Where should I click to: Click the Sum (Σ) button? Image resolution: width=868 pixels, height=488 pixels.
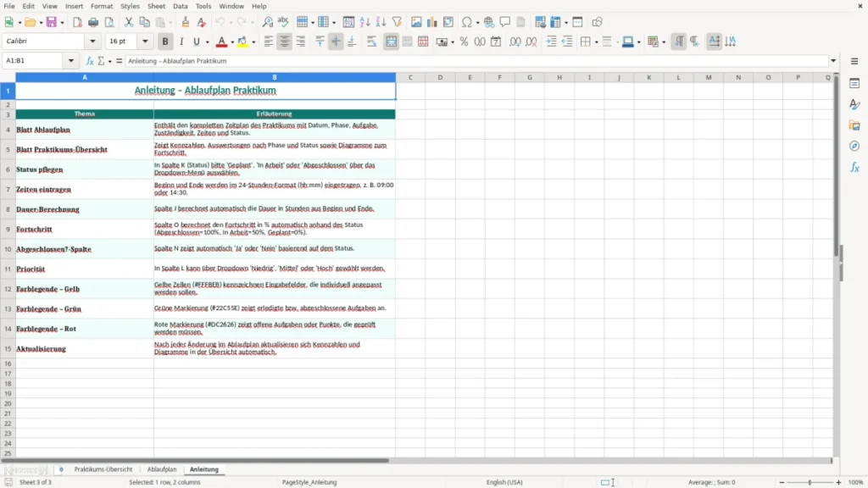(102, 61)
